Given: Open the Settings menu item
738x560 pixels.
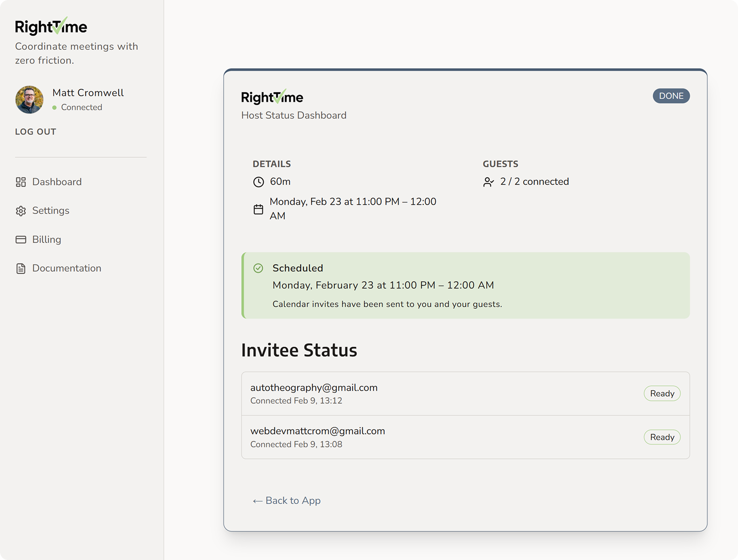Looking at the screenshot, I should pos(51,211).
